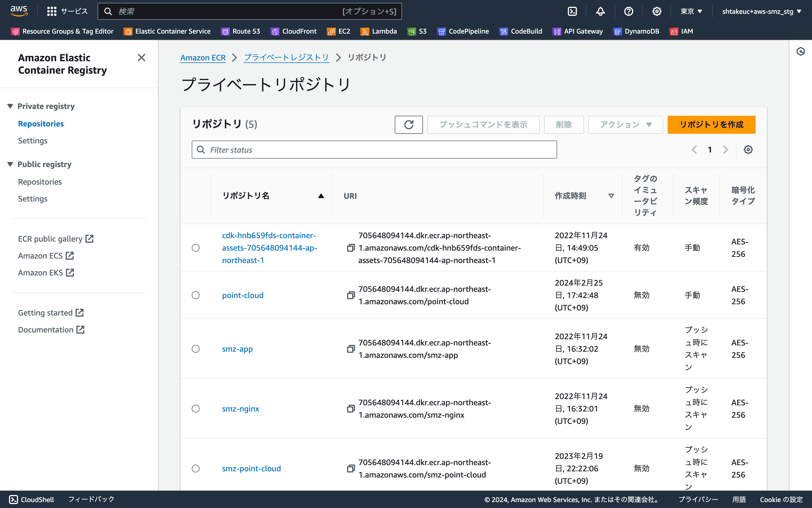Open S3 shortcut

point(417,31)
